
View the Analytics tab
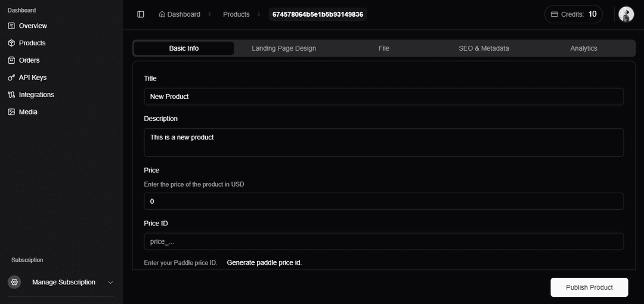pos(583,48)
